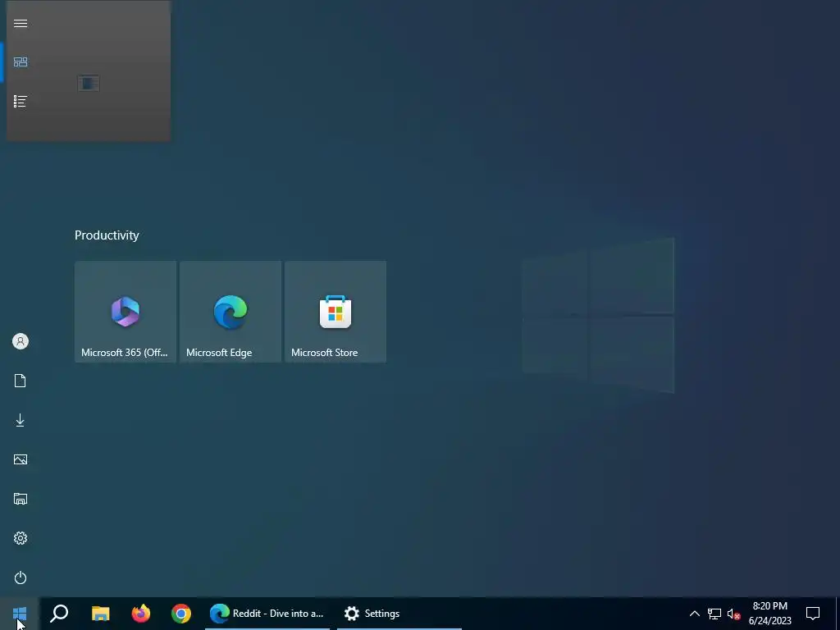Open the clock showing 8:20 PM

[x=769, y=614]
